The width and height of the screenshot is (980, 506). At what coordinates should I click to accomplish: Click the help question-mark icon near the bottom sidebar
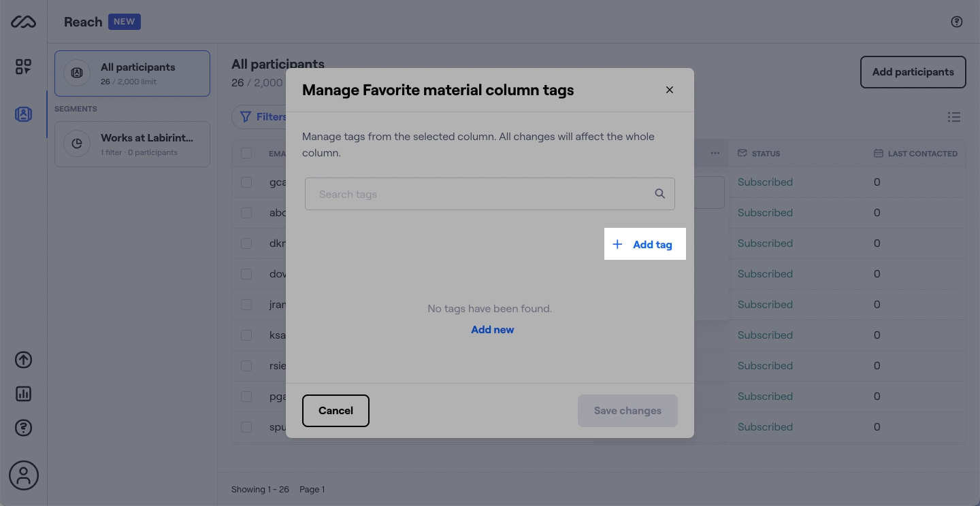point(22,427)
